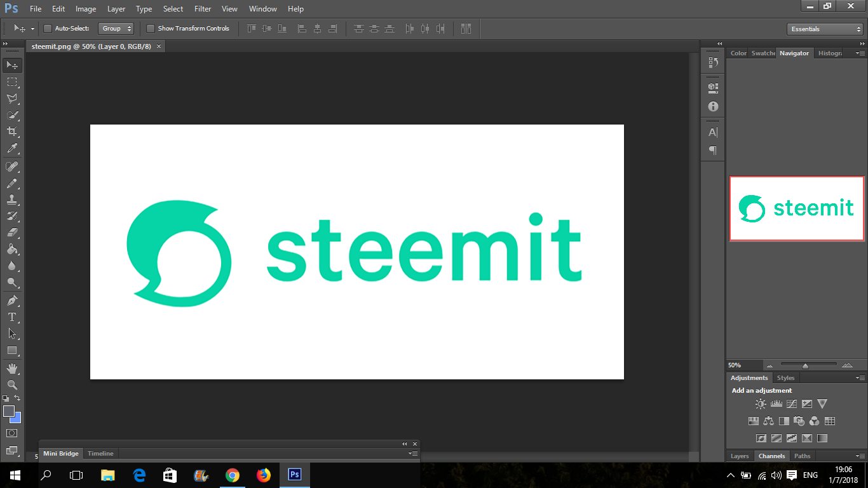The image size is (868, 488).
Task: Select the Clone Stamp tool
Action: coord(12,200)
